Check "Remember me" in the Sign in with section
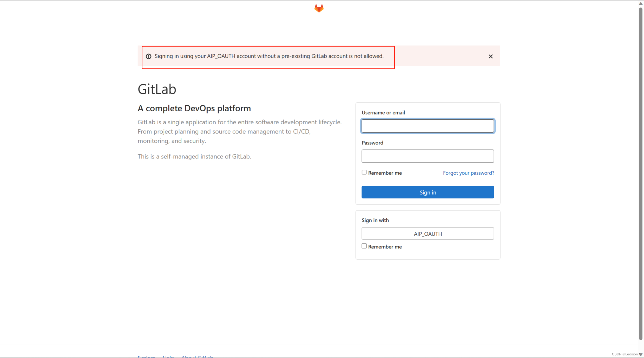The width and height of the screenshot is (644, 358). [x=364, y=246]
